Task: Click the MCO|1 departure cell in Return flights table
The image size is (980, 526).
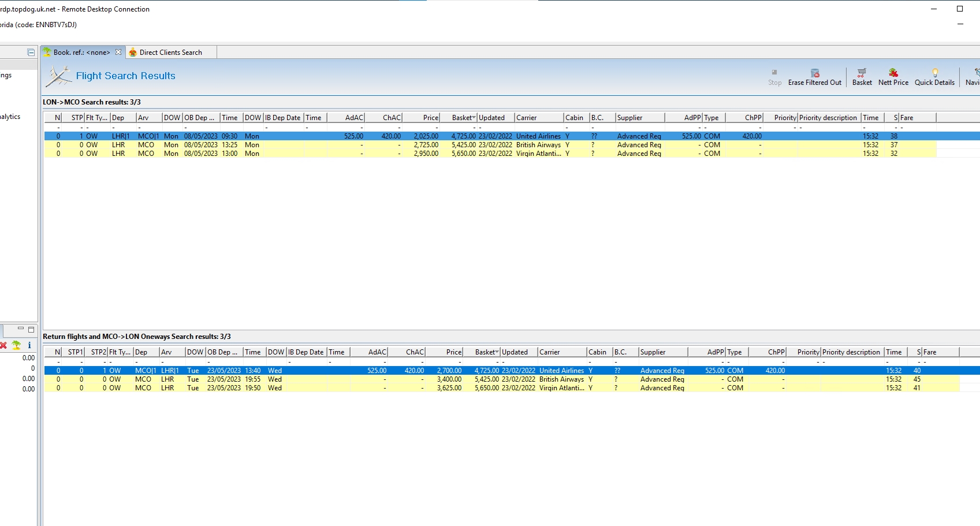Action: point(146,371)
